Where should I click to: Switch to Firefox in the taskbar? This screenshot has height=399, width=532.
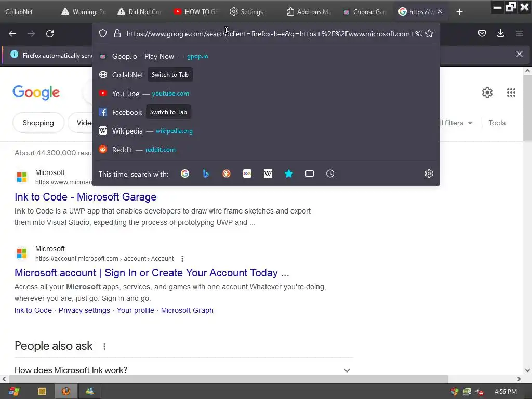pyautogui.click(x=66, y=392)
